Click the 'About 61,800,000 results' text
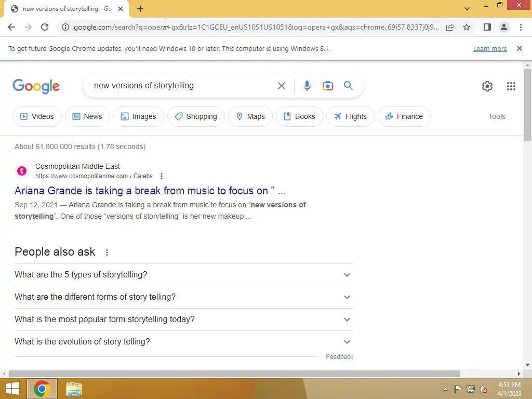The image size is (532, 399). coord(80,147)
